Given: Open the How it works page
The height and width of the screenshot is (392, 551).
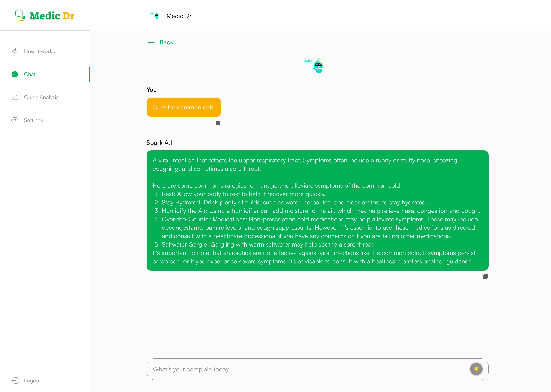Looking at the screenshot, I should [39, 51].
